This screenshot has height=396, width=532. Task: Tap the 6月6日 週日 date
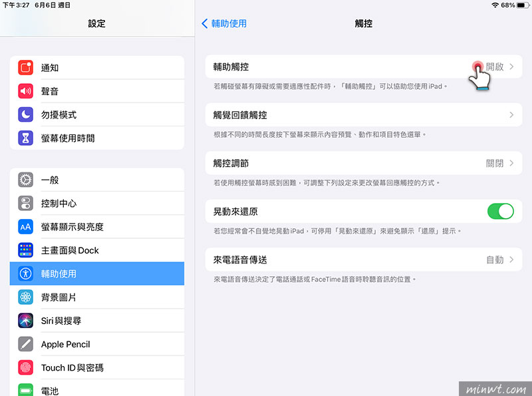tap(53, 5)
